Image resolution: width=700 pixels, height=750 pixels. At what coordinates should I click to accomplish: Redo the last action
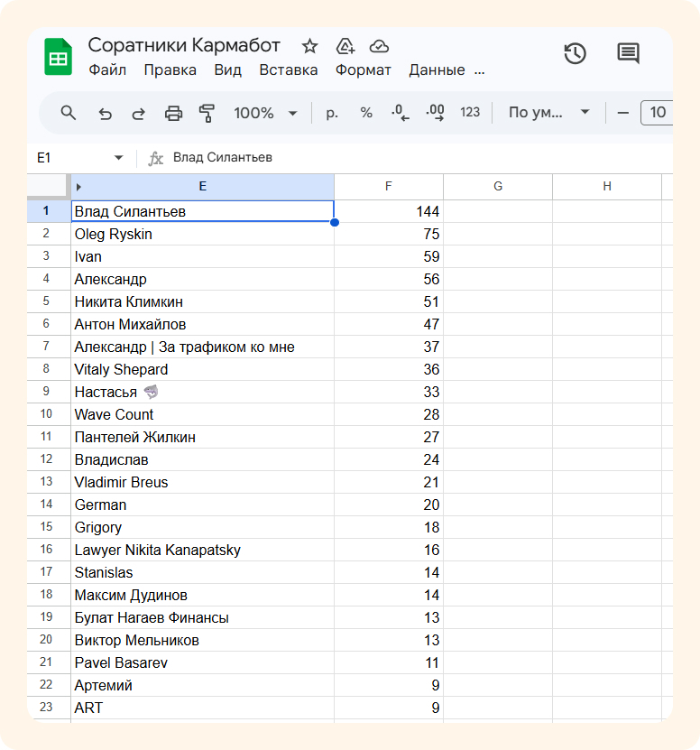click(x=139, y=114)
